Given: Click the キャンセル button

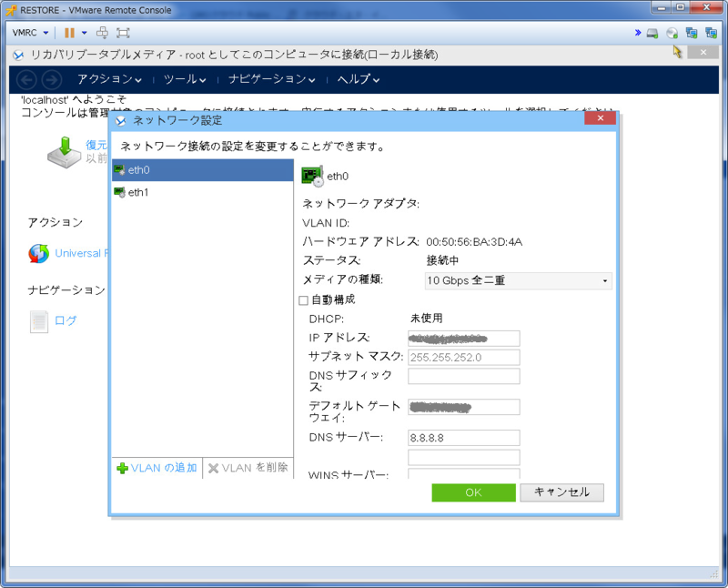Looking at the screenshot, I should 561,492.
